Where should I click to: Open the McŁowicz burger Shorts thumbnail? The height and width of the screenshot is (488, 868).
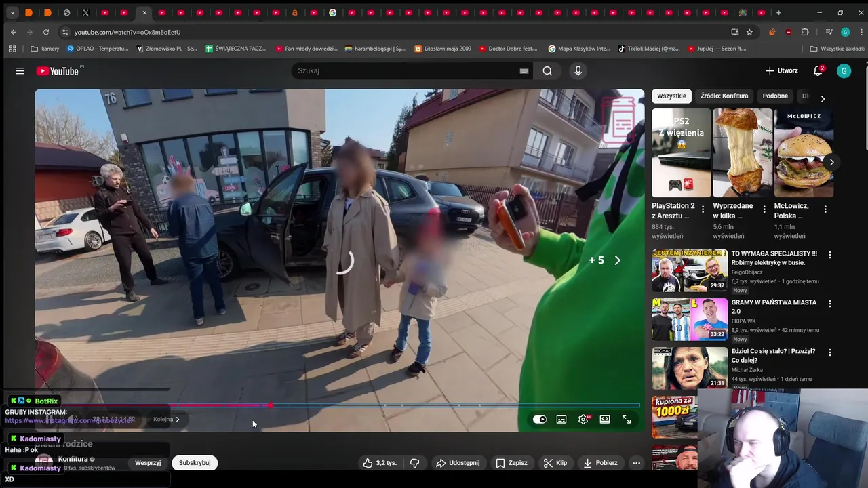tap(804, 152)
